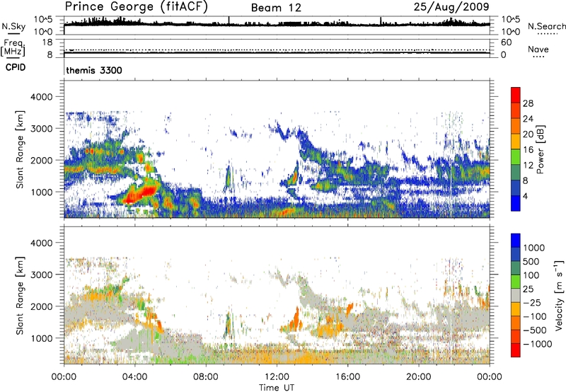This screenshot has height=392, width=566.
Task: Click the '28' tick on power colorbar
Action: coord(528,103)
